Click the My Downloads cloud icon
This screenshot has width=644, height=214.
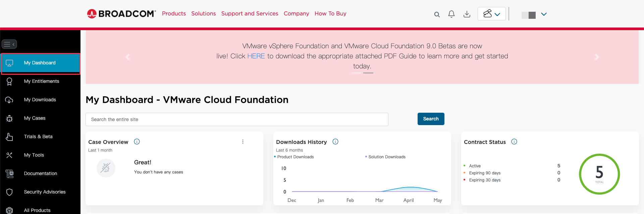point(9,100)
